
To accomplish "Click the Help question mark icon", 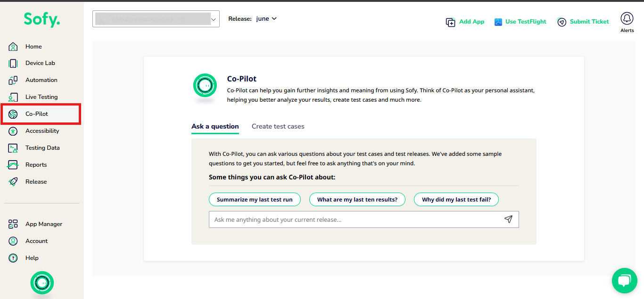I will click(x=13, y=258).
